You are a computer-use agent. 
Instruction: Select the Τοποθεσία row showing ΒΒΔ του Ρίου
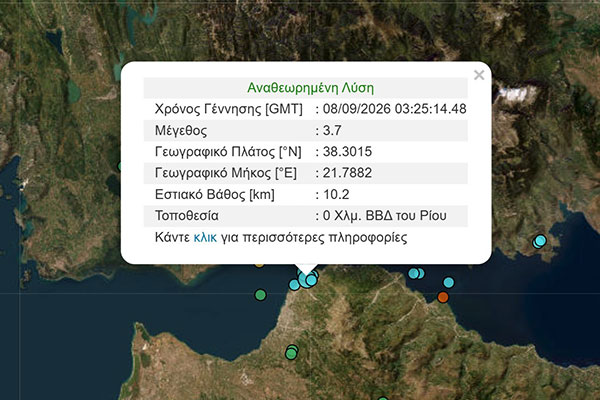(x=306, y=216)
